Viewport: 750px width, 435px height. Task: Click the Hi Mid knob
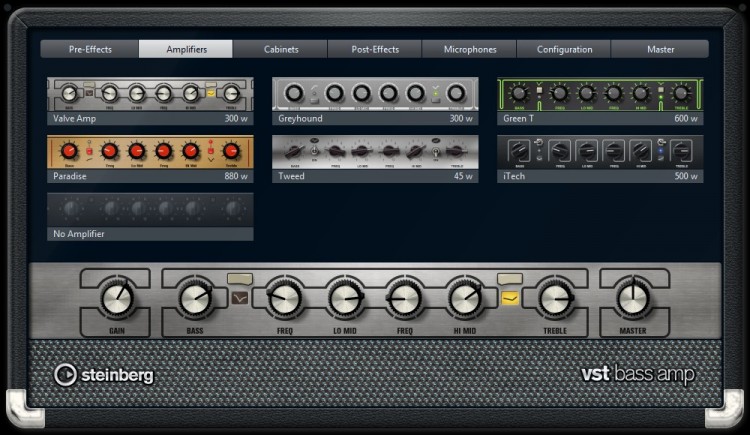(x=464, y=299)
